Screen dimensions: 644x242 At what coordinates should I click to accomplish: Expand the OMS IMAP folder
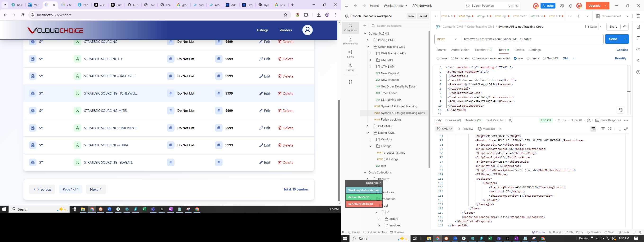(x=368, y=126)
